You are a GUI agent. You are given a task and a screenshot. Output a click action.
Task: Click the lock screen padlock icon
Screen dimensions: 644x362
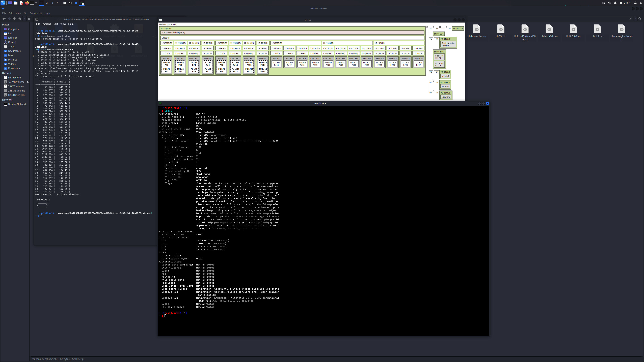[635, 3]
